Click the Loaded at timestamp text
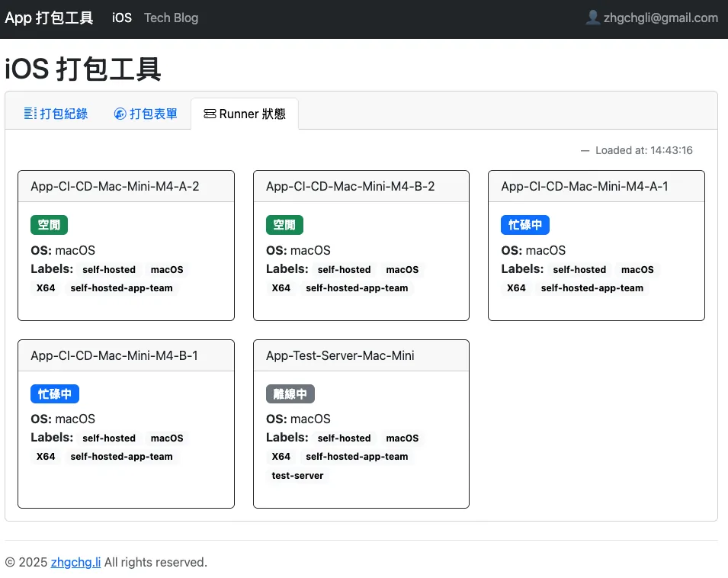 [643, 150]
